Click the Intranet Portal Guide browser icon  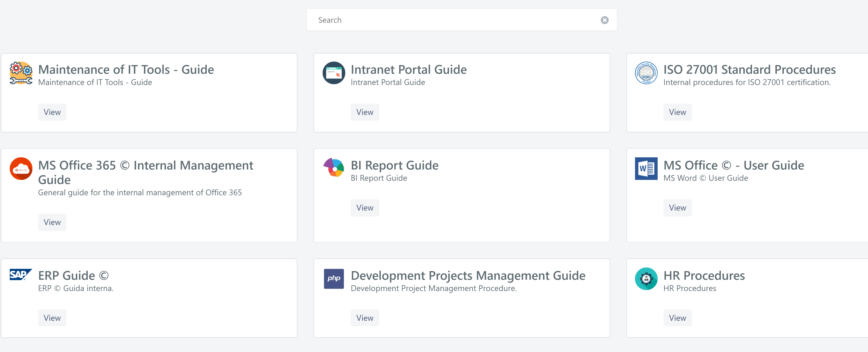[334, 73]
